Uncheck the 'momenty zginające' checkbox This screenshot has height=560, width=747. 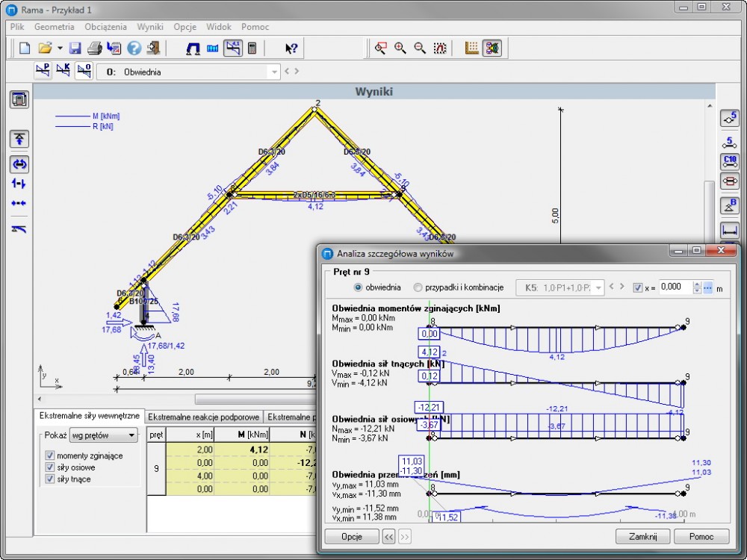50,455
